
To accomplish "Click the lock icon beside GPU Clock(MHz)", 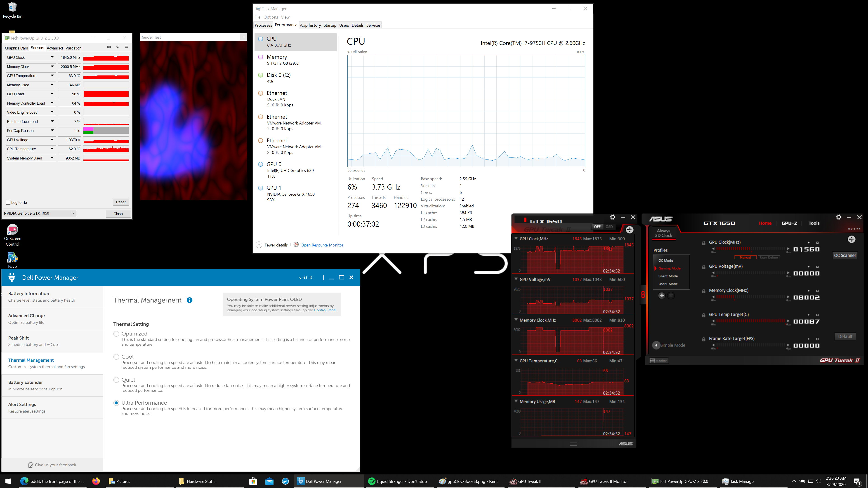I will pos(704,243).
